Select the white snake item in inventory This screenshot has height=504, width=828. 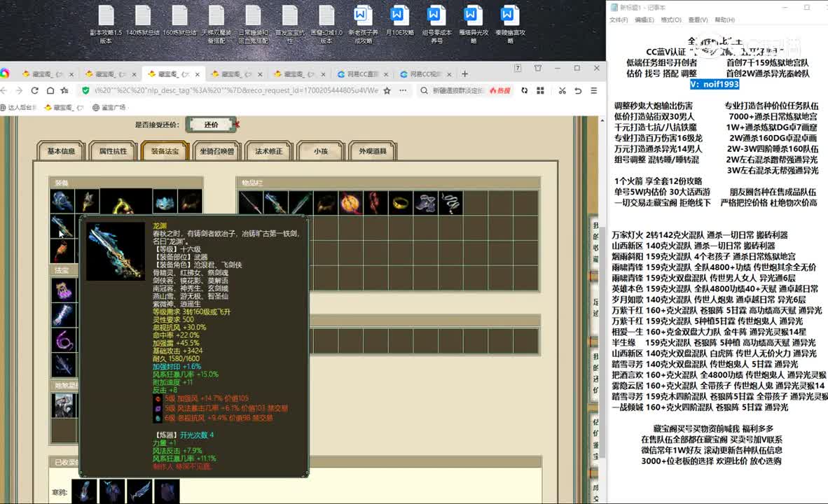[450, 203]
